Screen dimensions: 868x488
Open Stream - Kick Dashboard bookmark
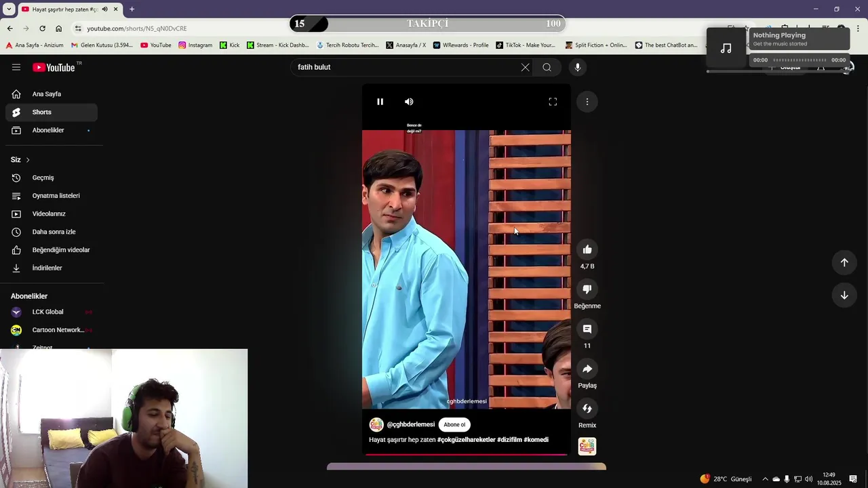(x=277, y=45)
